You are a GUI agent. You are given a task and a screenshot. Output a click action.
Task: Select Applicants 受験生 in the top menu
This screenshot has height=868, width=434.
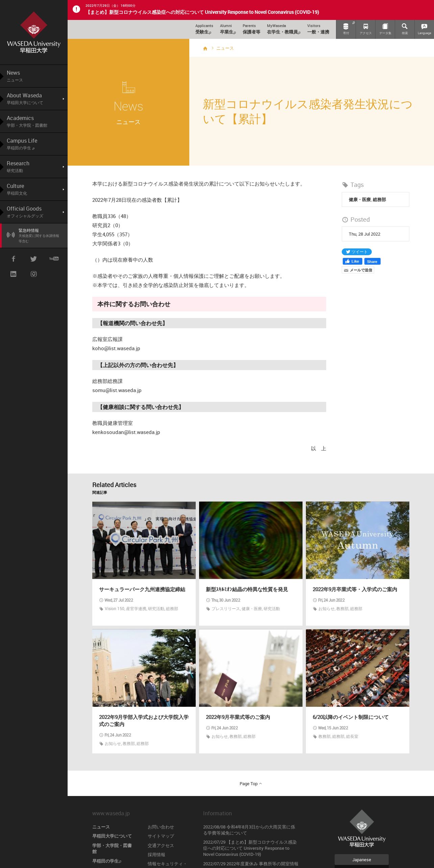(204, 29)
